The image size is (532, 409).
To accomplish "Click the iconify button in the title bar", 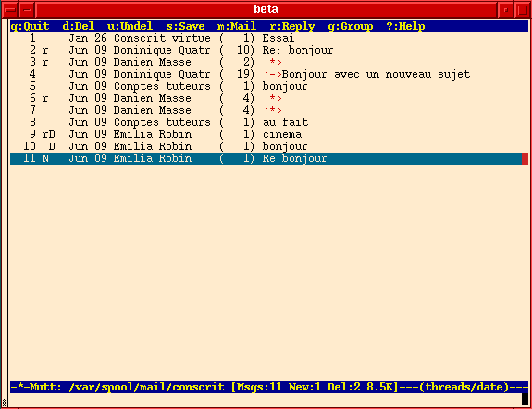I will coord(505,9).
